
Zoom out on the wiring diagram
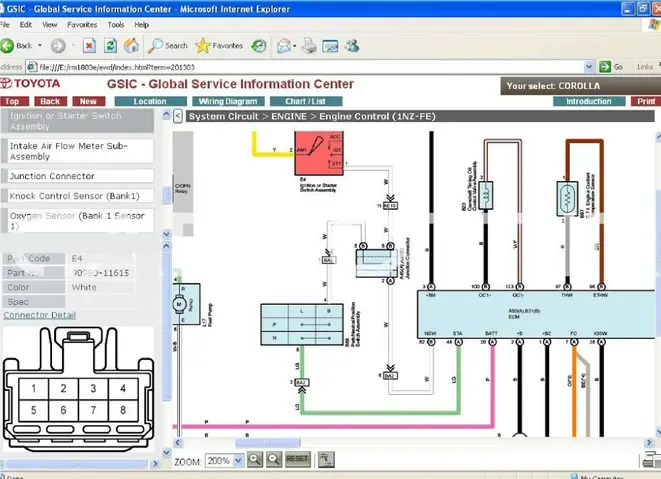tap(274, 459)
